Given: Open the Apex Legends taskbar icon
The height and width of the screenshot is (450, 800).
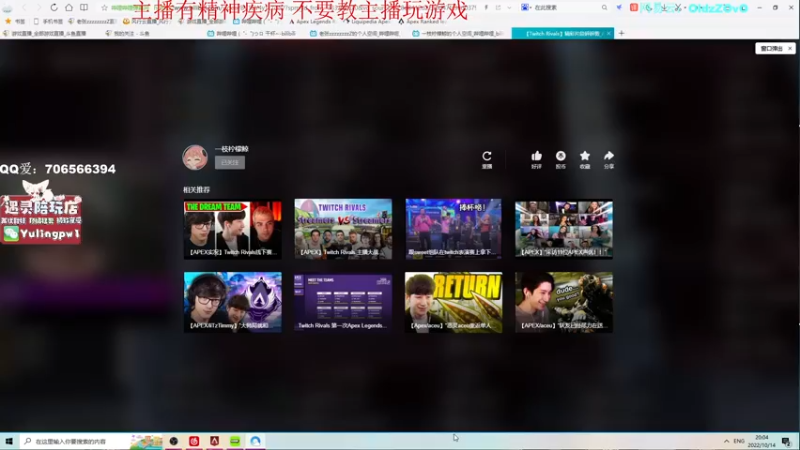Looking at the screenshot, I should click(214, 441).
